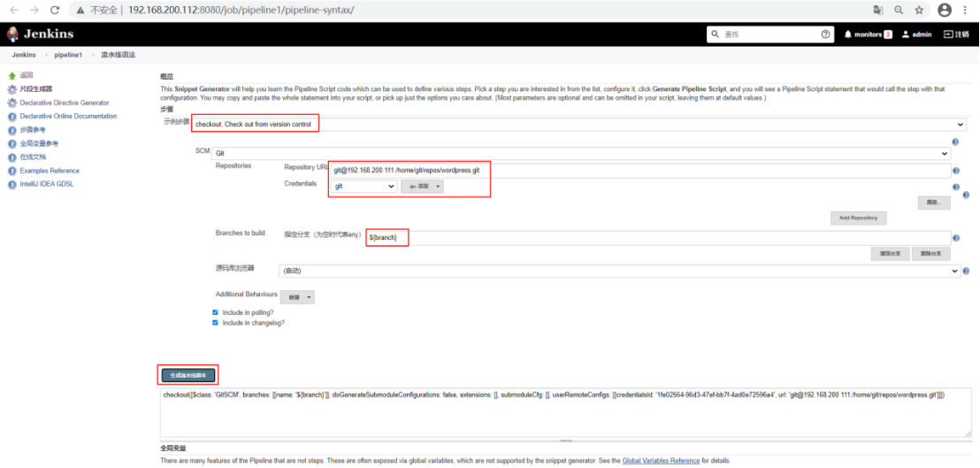980x468 pixels.
Task: Click the Jenkins header search box
Action: tap(770, 35)
